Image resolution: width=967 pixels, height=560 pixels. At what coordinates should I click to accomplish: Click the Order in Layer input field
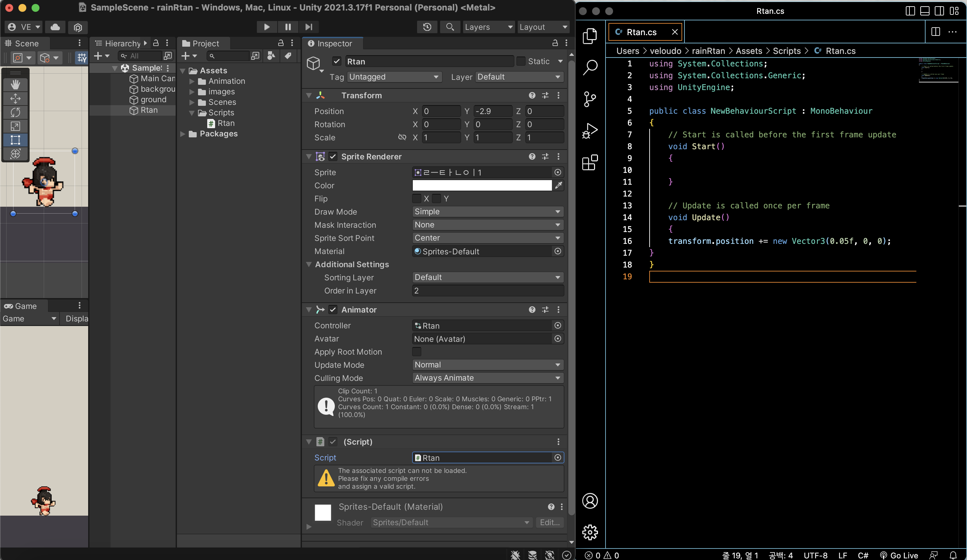click(488, 291)
